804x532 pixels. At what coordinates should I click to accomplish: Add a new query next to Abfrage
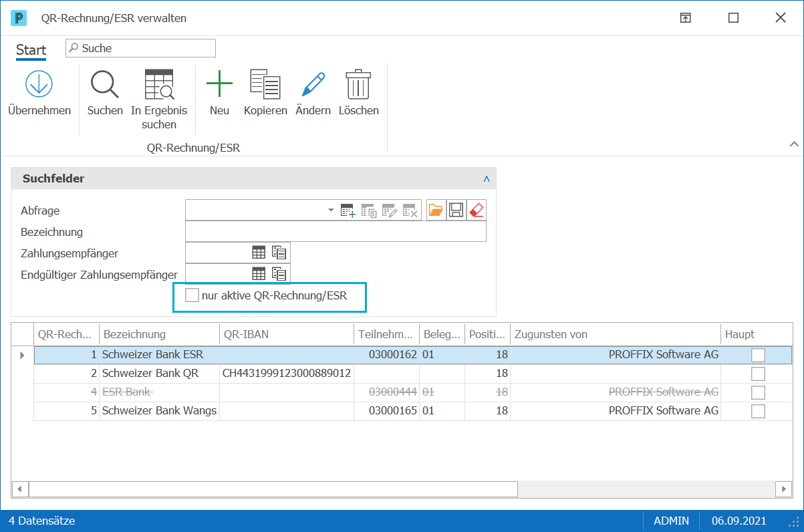(x=348, y=211)
